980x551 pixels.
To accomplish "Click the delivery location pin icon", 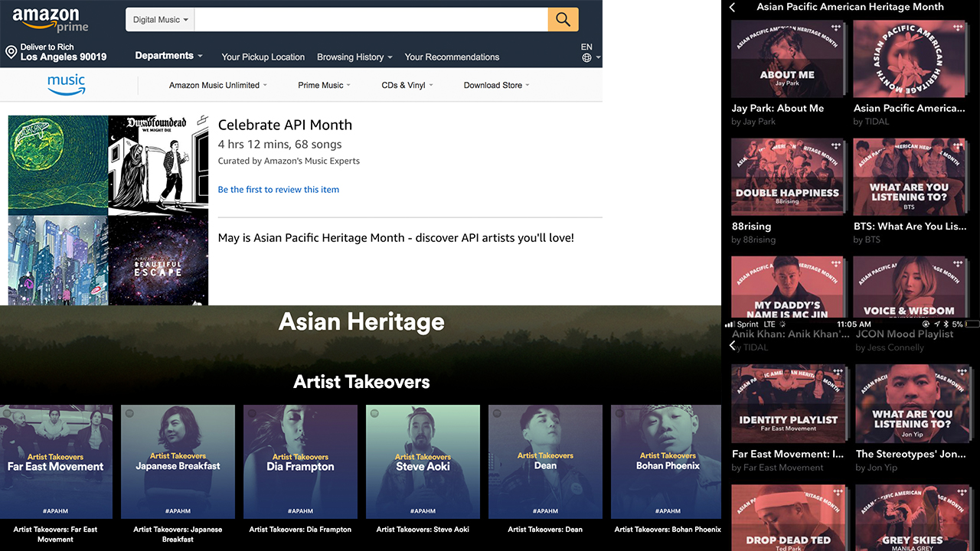I will coord(11,52).
